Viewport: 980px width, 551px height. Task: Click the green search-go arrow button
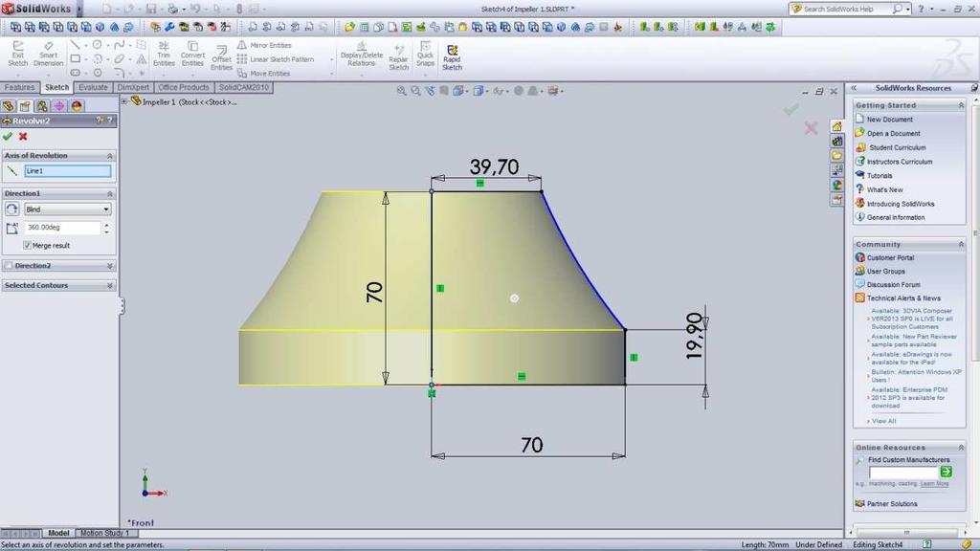tap(946, 472)
